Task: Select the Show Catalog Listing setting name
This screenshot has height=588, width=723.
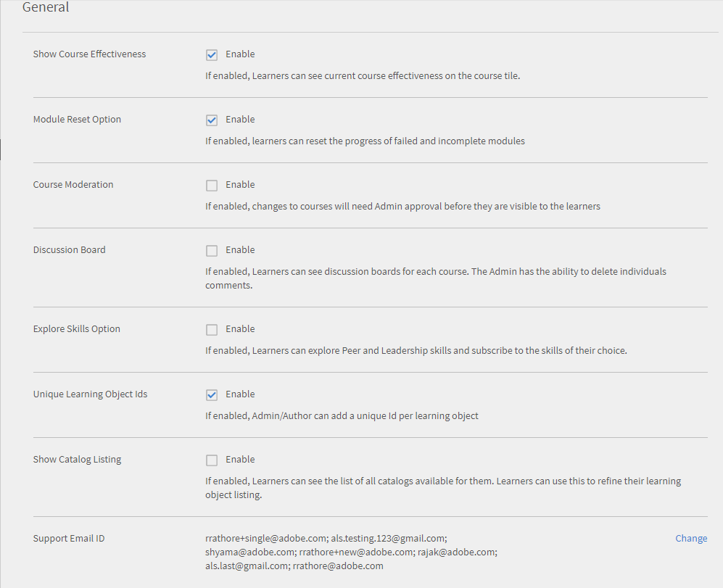Action: pyautogui.click(x=77, y=460)
